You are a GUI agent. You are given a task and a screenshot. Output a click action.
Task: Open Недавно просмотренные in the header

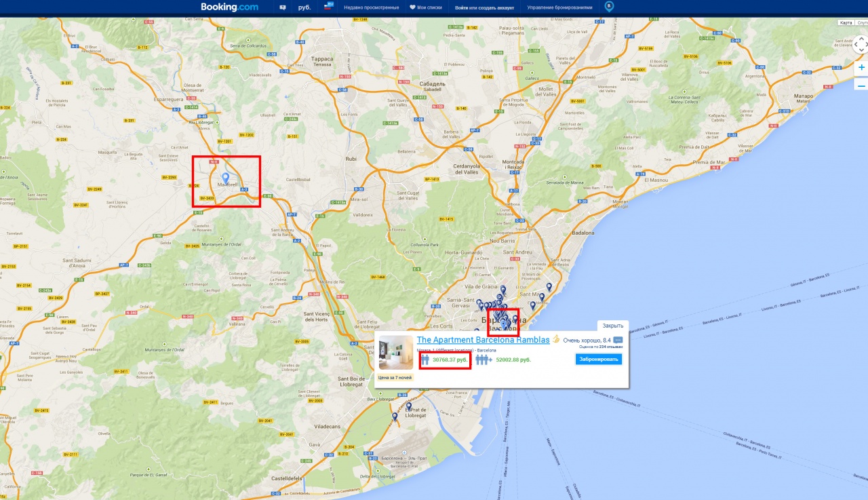coord(372,7)
